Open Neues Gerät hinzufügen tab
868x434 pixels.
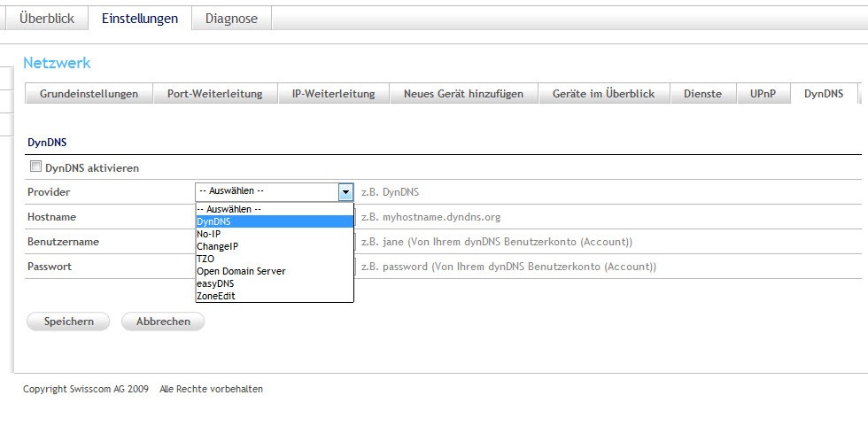tap(463, 94)
